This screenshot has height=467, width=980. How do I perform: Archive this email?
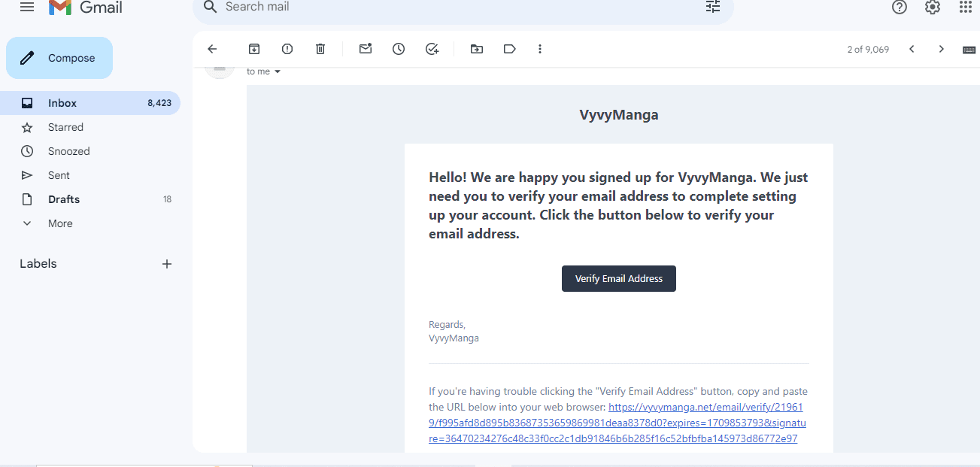coord(254,49)
